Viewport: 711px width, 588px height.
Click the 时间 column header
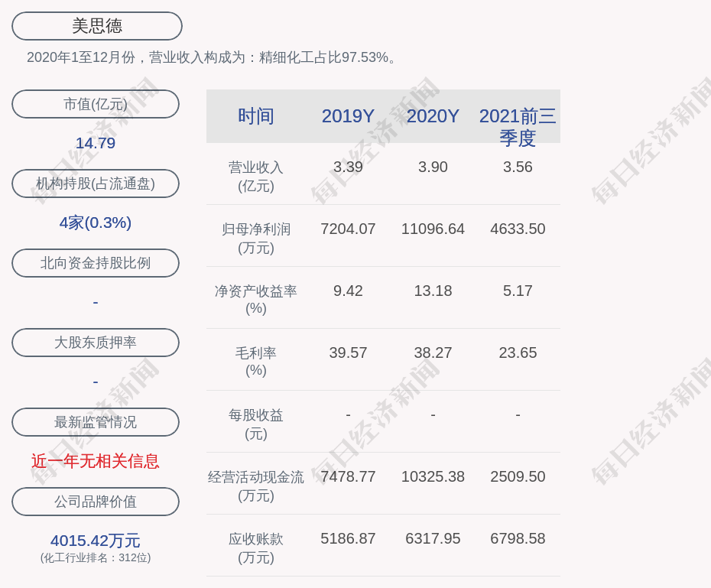pyautogui.click(x=256, y=116)
